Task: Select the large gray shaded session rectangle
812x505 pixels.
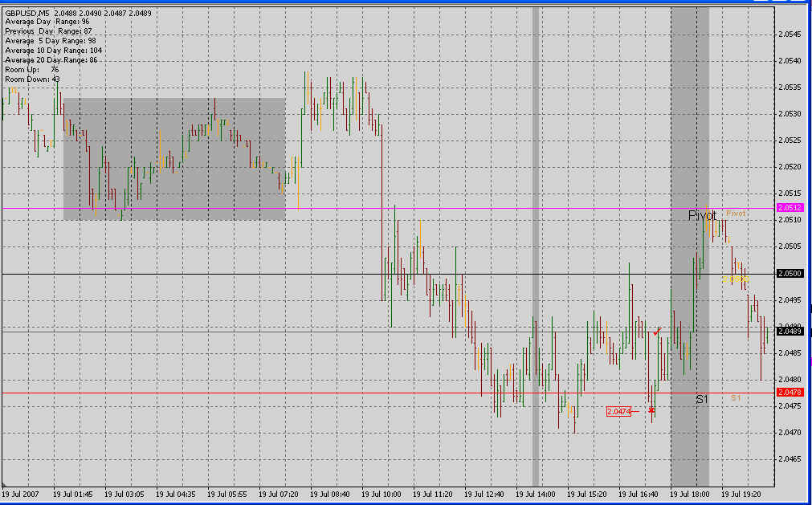Action: (x=174, y=159)
